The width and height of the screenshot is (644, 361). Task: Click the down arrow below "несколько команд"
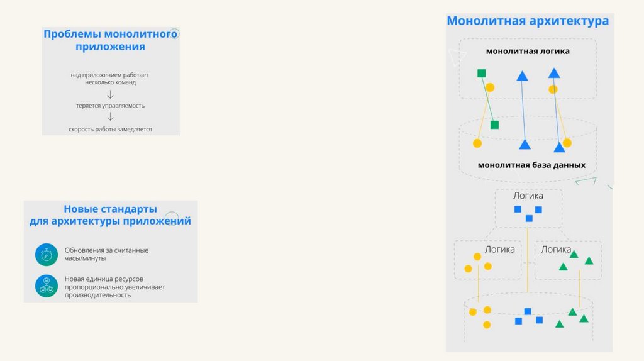111,94
